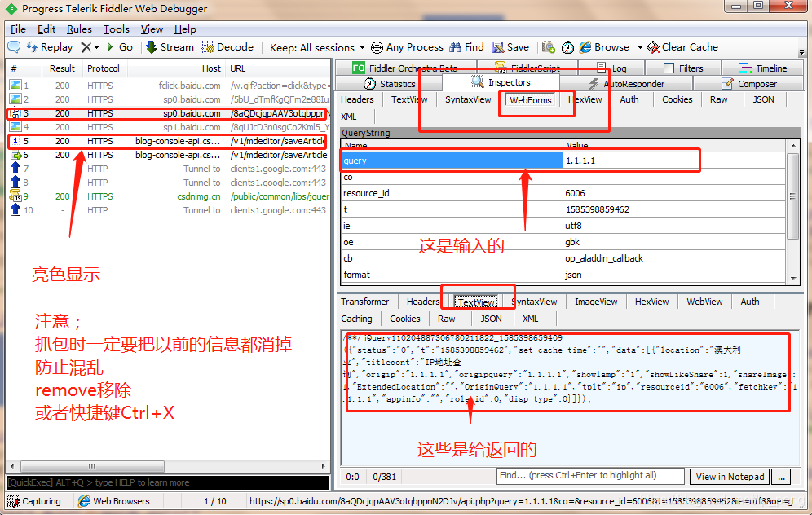The width and height of the screenshot is (812, 515).
Task: Select session 9 csdnimg.cn script icon
Action: (x=15, y=196)
